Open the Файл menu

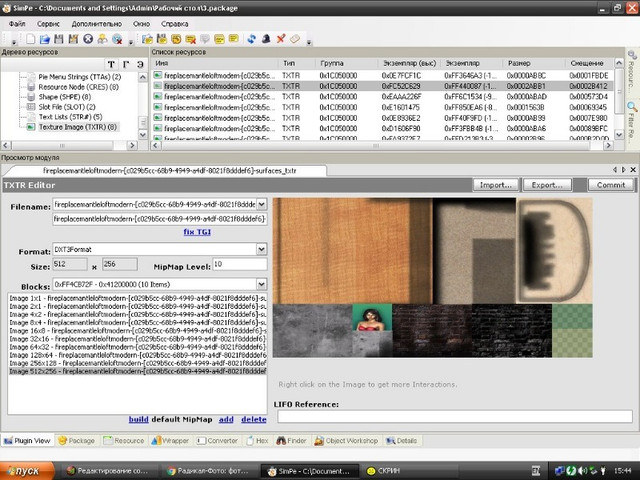pyautogui.click(x=17, y=24)
